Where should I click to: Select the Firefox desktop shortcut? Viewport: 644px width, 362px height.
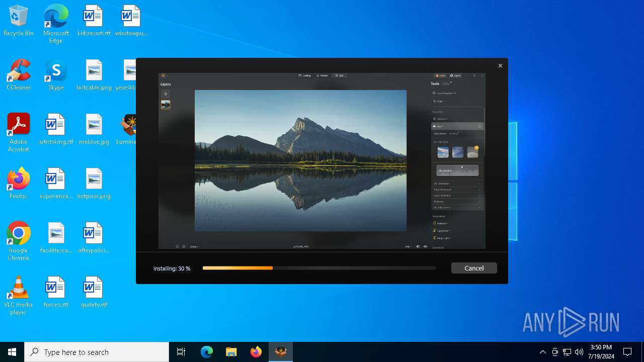[19, 184]
